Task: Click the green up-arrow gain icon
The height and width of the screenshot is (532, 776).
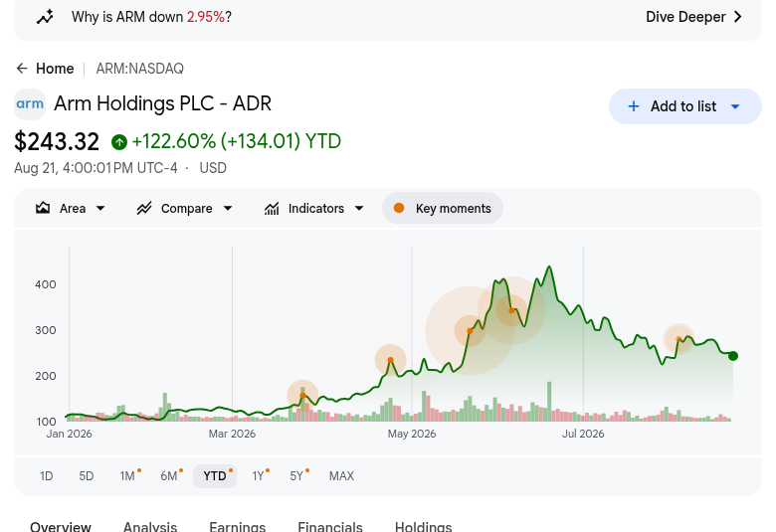Action: pos(119,142)
